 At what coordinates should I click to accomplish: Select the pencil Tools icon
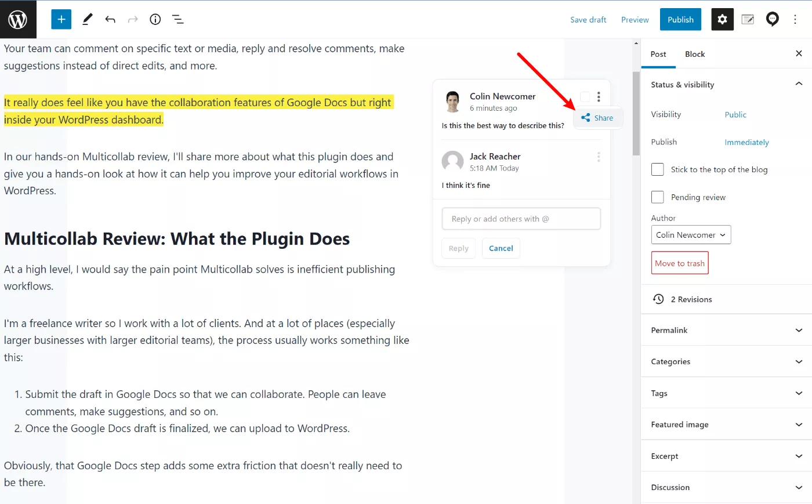pos(87,20)
